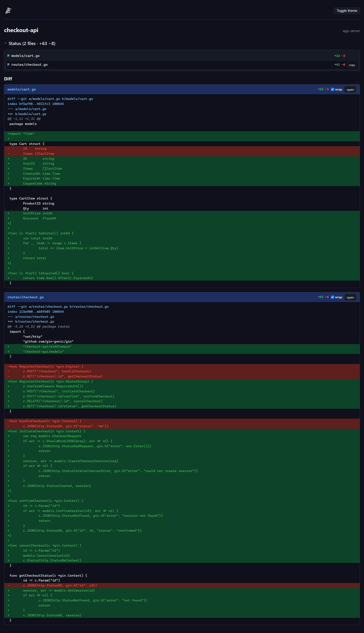Uncheck wrap for models/cart.go diff
The height and width of the screenshot is (633, 364).
[x=333, y=89]
